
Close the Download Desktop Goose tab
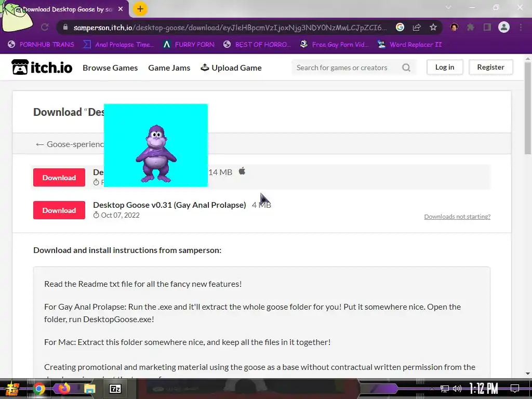[x=121, y=9]
